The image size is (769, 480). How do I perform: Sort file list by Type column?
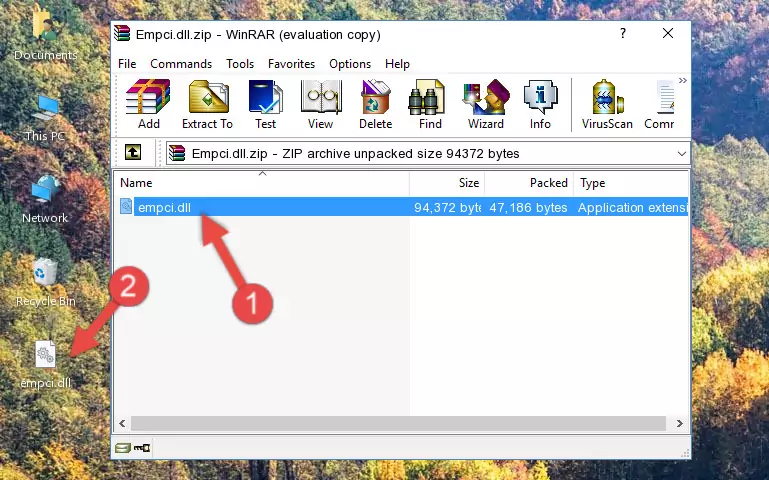point(631,183)
